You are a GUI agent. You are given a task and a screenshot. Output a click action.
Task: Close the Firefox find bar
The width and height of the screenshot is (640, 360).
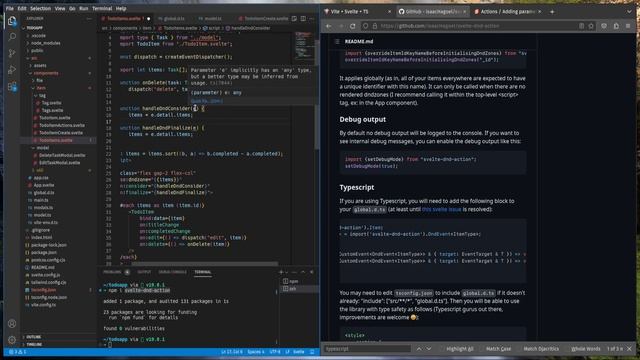[629, 349]
